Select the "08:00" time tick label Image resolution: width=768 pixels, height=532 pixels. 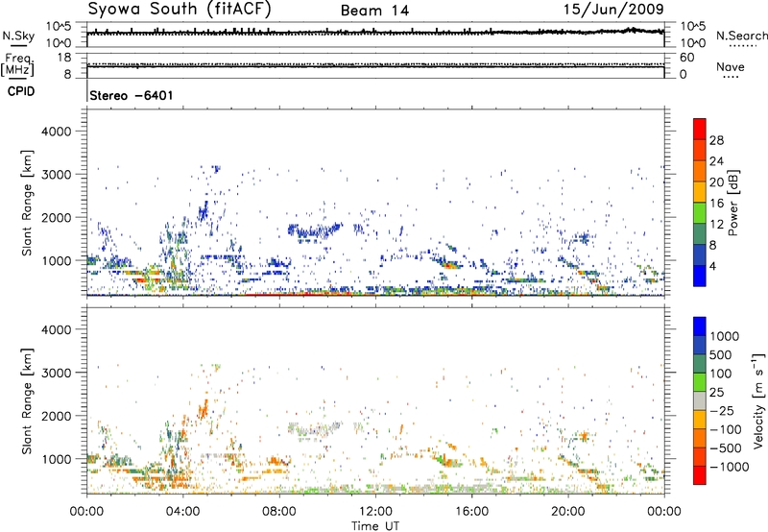[279, 512]
